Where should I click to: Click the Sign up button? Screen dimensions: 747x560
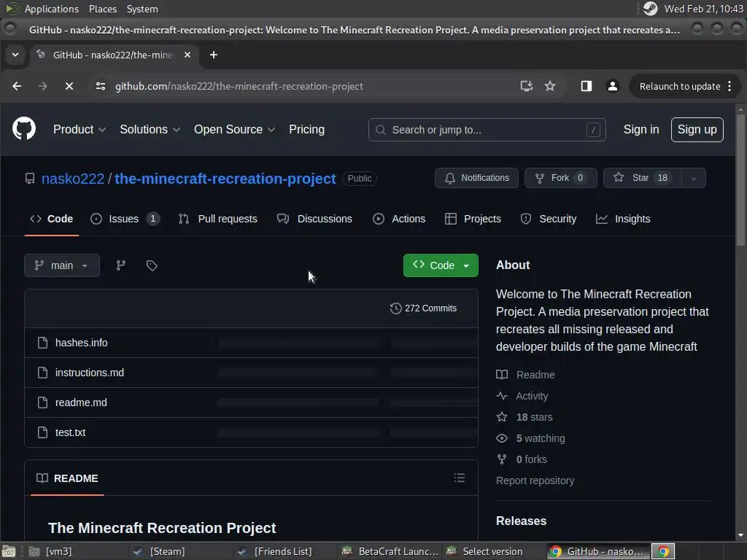point(697,129)
